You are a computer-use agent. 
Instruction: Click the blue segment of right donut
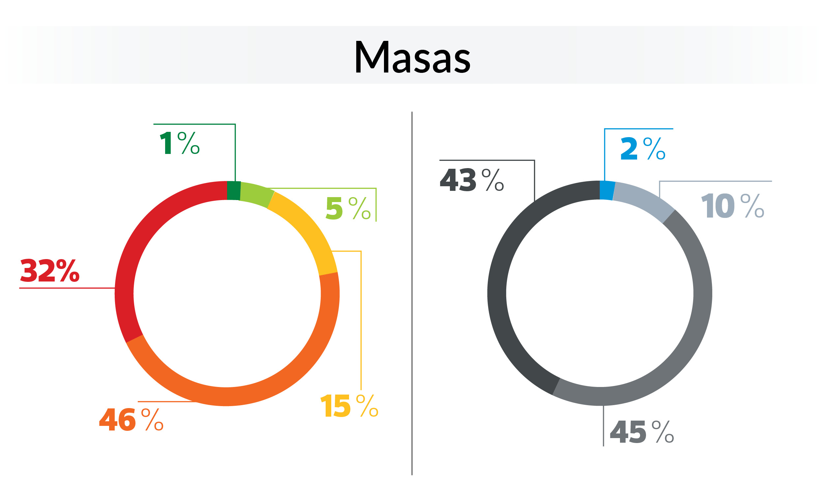tap(607, 190)
